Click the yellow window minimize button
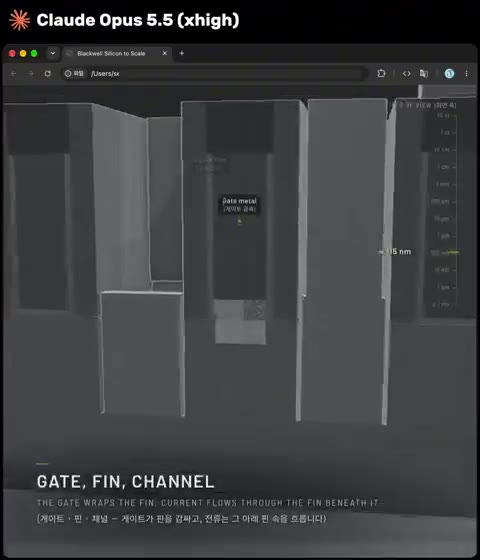Screen dimensions: 480x560 [23, 53]
